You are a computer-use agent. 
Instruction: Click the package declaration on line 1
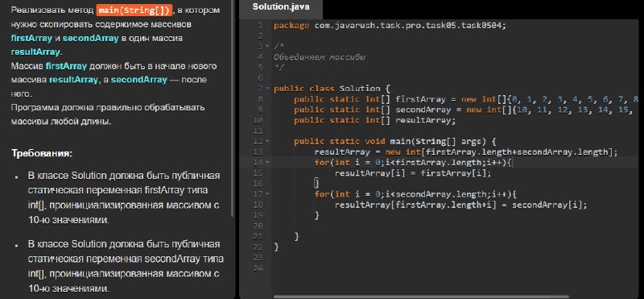[390, 26]
